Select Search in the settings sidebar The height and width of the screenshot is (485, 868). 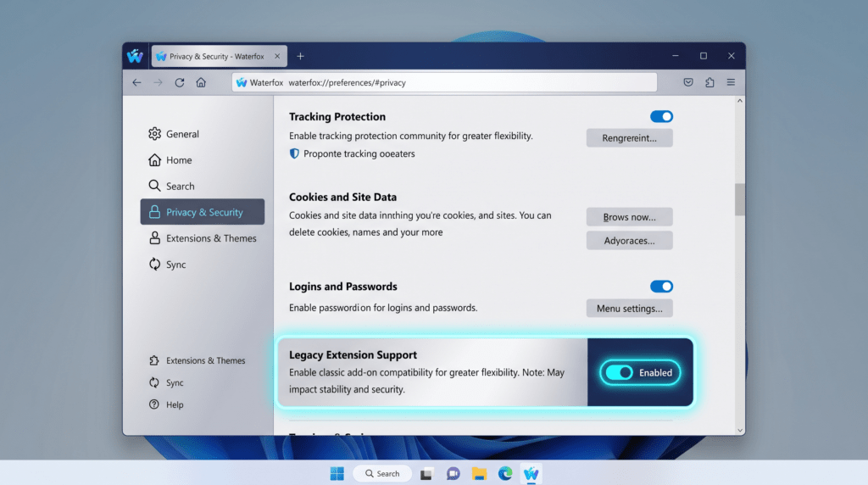tap(202, 186)
